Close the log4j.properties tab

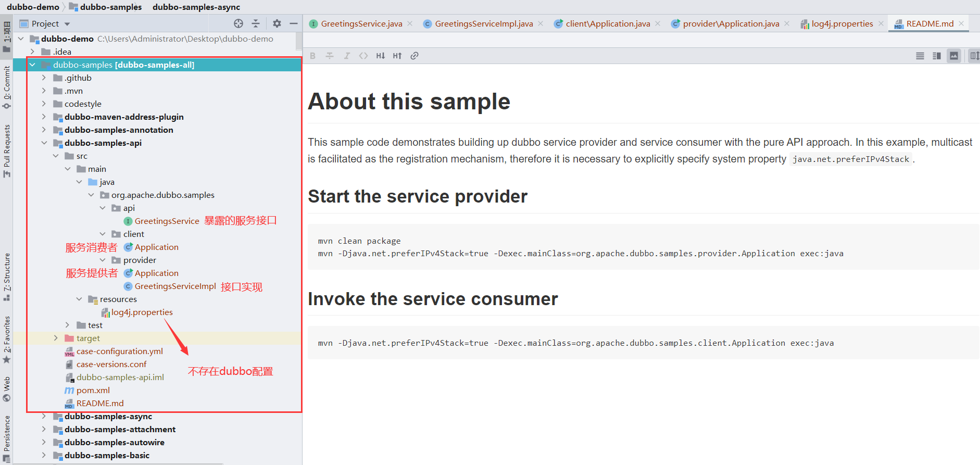881,23
